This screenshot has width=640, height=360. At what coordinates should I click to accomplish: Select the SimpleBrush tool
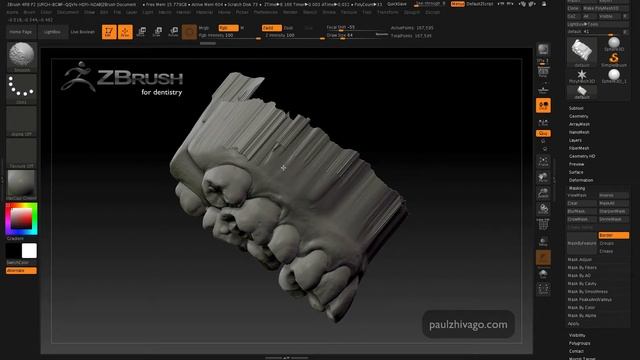[614, 60]
